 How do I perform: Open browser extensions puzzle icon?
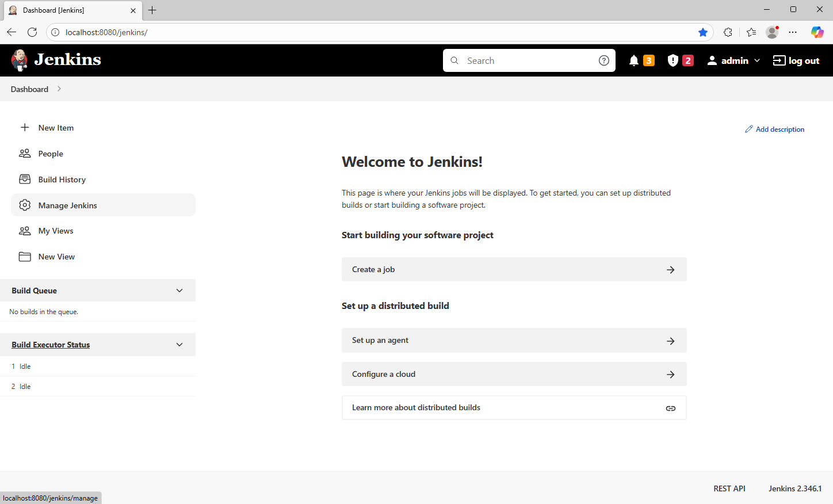pyautogui.click(x=728, y=32)
